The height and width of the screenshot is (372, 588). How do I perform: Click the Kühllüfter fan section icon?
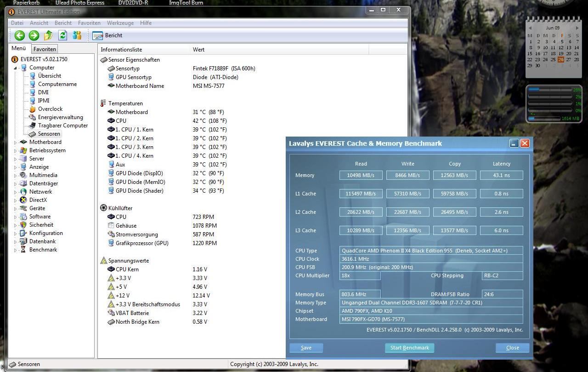103,208
